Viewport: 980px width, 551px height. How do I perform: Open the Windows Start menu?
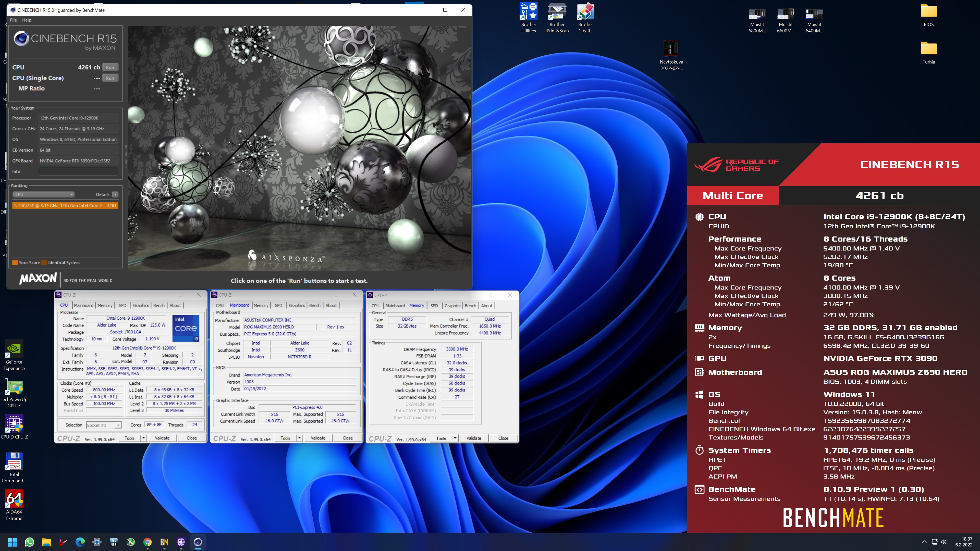click(13, 542)
